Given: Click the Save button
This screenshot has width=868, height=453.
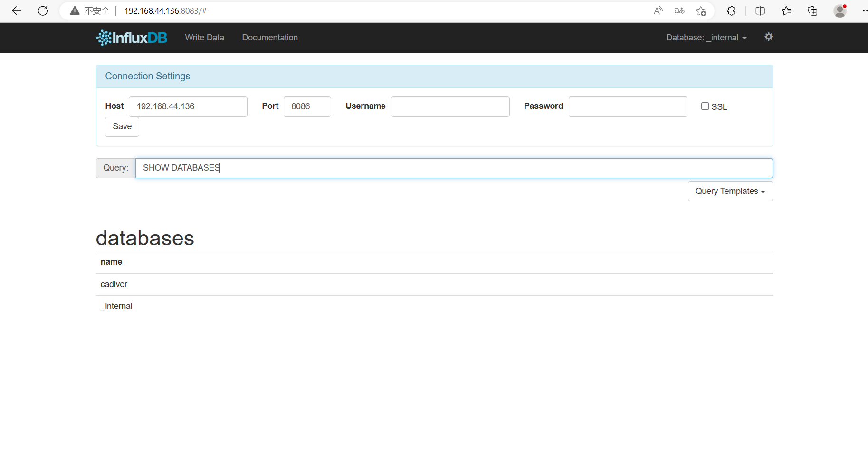Looking at the screenshot, I should 122,126.
